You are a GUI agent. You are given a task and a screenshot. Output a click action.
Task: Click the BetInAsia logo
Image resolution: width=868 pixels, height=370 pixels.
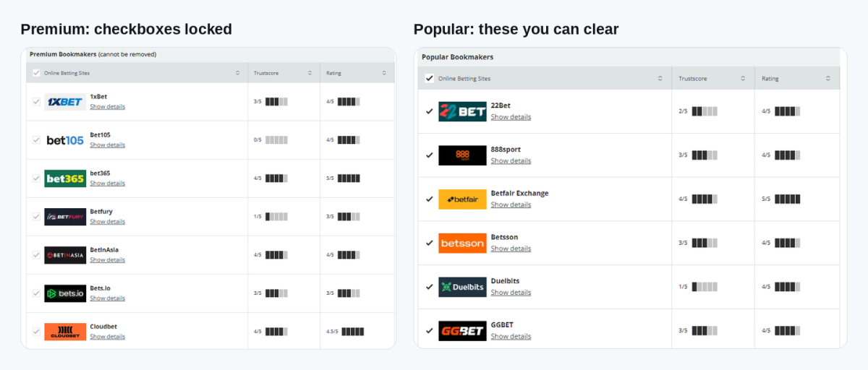click(x=65, y=255)
